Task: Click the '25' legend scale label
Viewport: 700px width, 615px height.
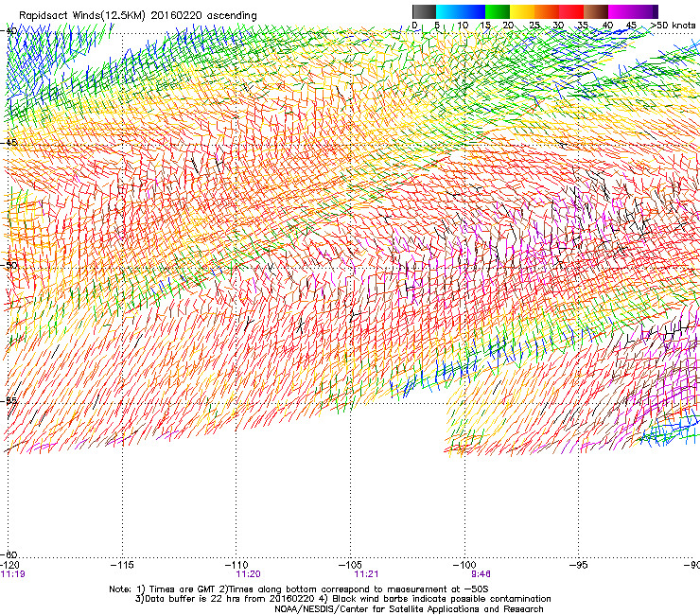Action: click(534, 25)
